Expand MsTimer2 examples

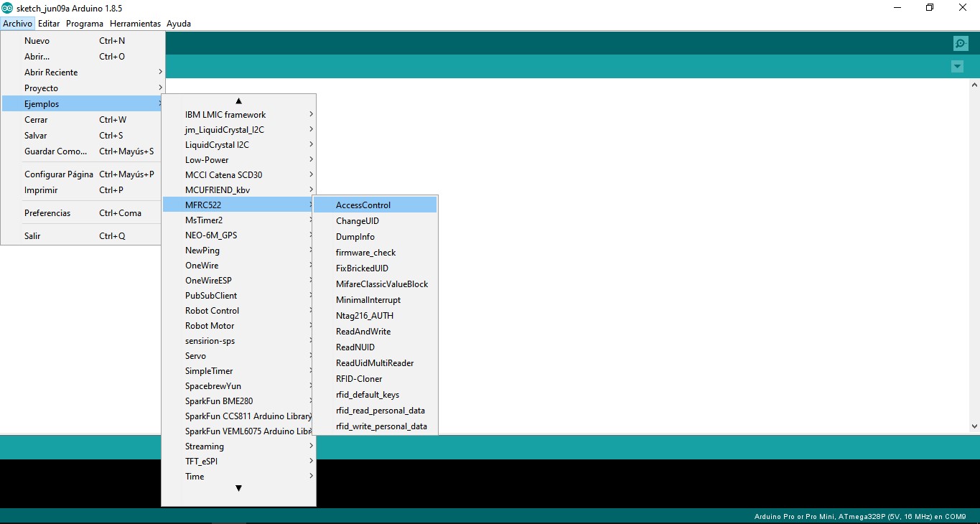click(x=238, y=220)
